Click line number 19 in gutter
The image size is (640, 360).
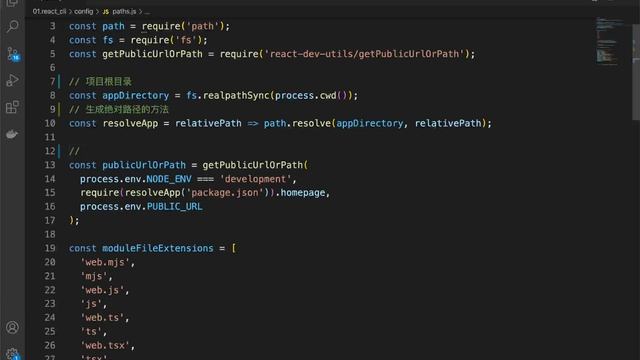50,248
